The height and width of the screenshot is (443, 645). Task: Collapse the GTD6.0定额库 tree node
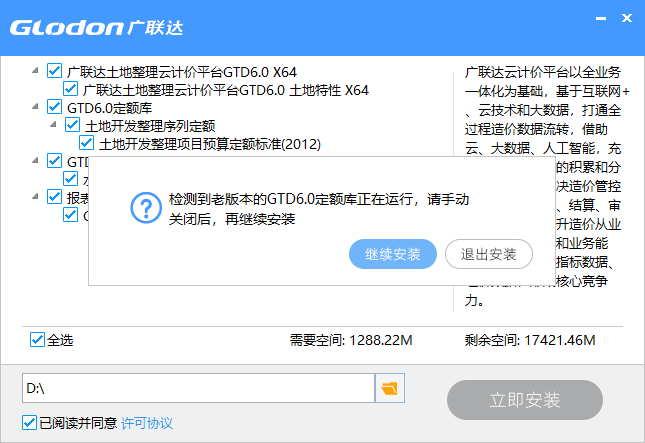click(35, 107)
